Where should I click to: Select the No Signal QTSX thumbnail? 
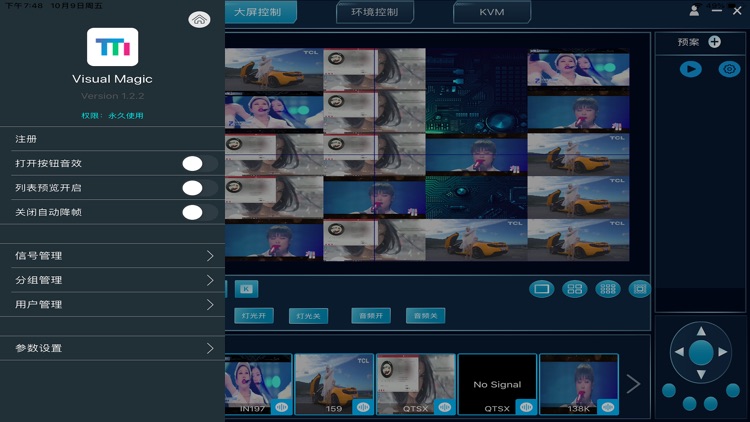497,384
